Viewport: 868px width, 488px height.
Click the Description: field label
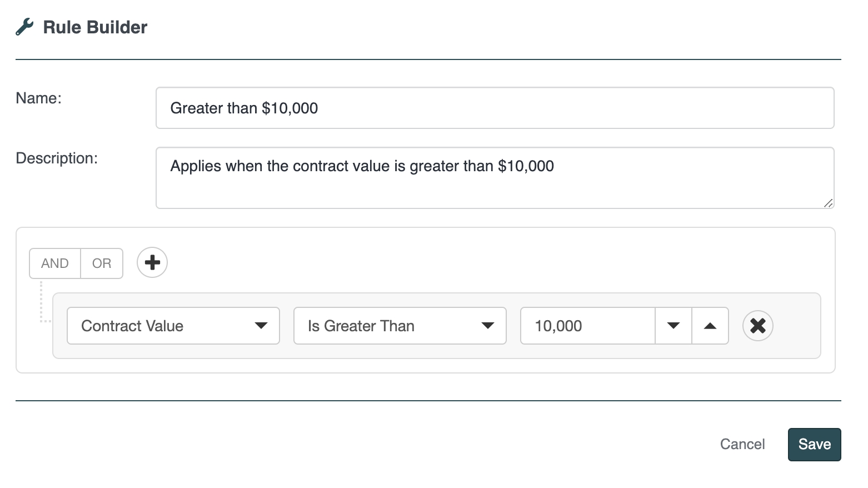pyautogui.click(x=57, y=158)
